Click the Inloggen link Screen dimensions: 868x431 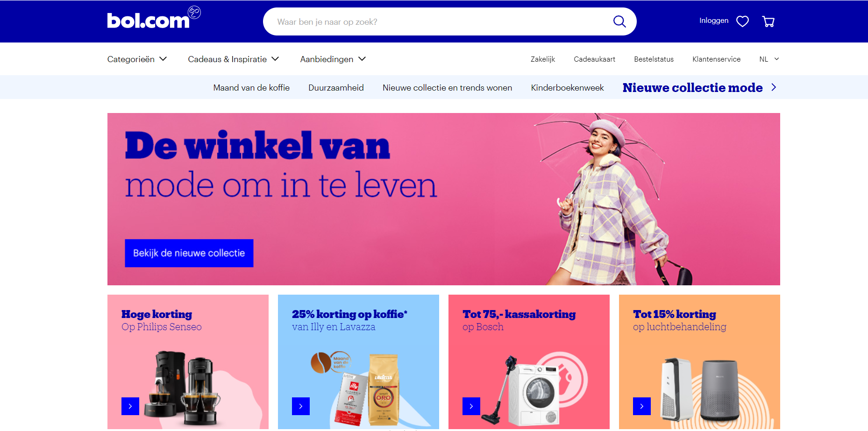click(714, 21)
